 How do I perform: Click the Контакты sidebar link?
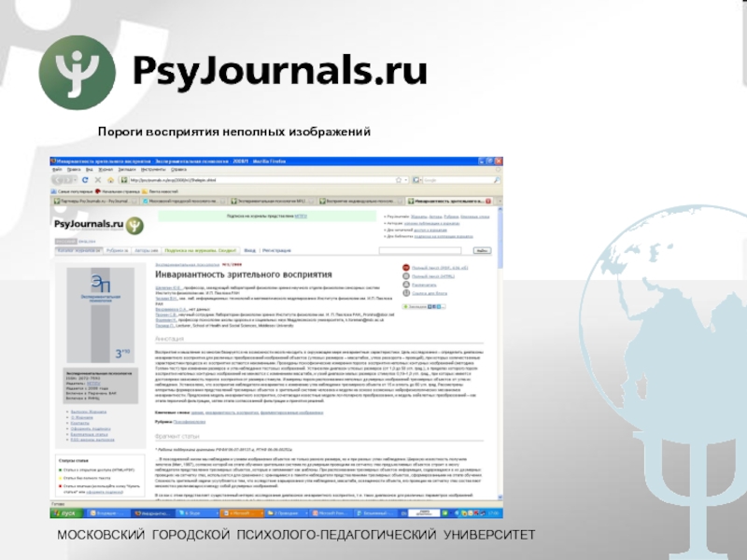tap(80, 423)
